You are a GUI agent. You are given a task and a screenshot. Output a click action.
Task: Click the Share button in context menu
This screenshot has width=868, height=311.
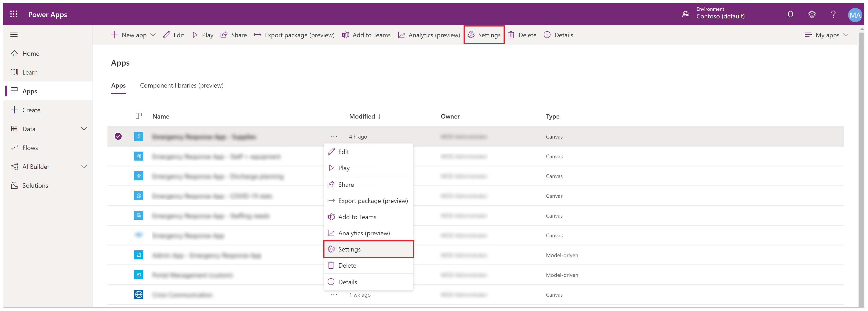346,184
